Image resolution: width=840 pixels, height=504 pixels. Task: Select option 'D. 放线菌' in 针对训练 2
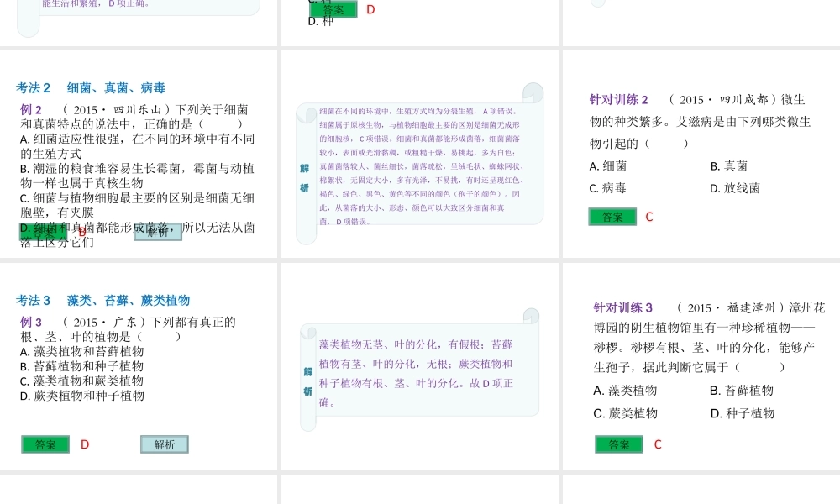(x=735, y=188)
